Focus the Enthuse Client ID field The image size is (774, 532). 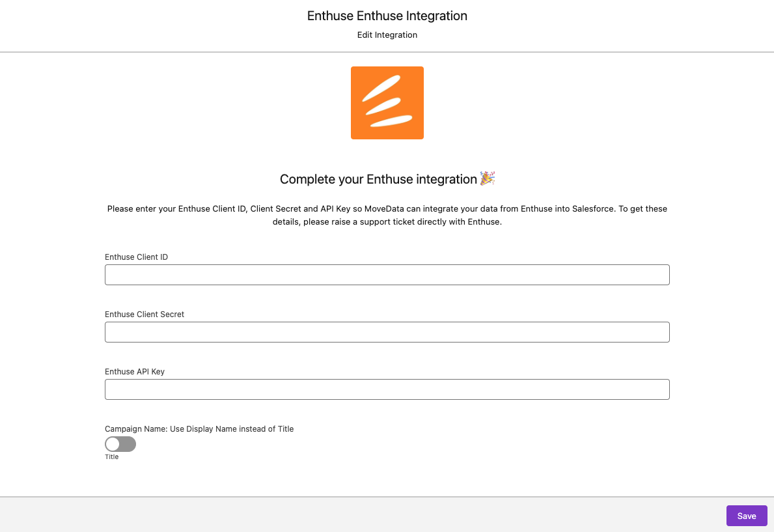tap(387, 275)
